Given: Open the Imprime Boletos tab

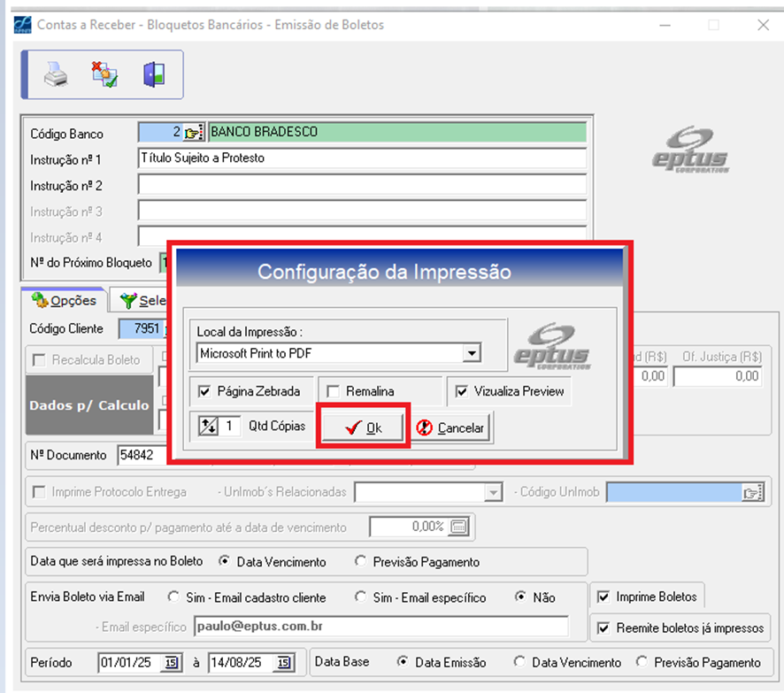Looking at the screenshot, I should coord(647,597).
